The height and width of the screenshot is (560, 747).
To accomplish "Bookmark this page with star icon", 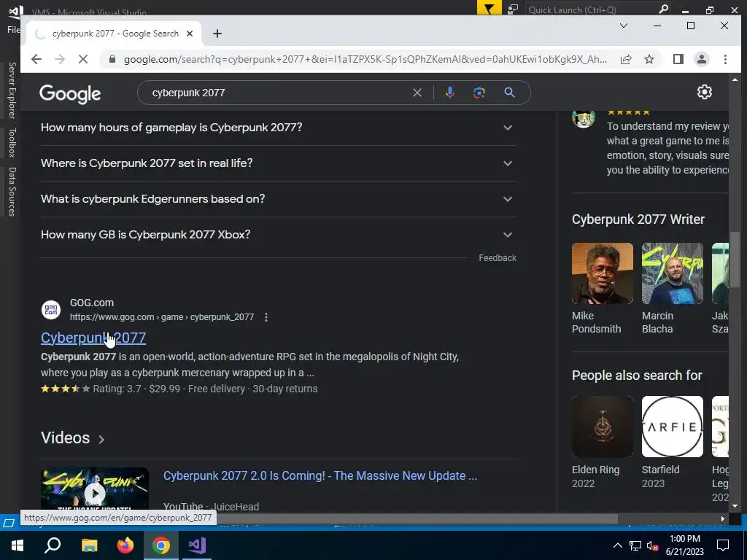I will (x=649, y=59).
